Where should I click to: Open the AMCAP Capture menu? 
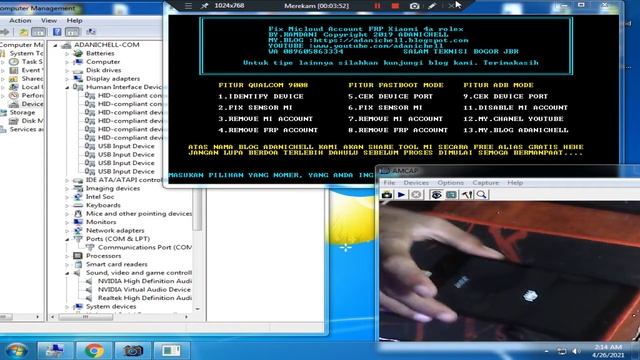point(485,183)
